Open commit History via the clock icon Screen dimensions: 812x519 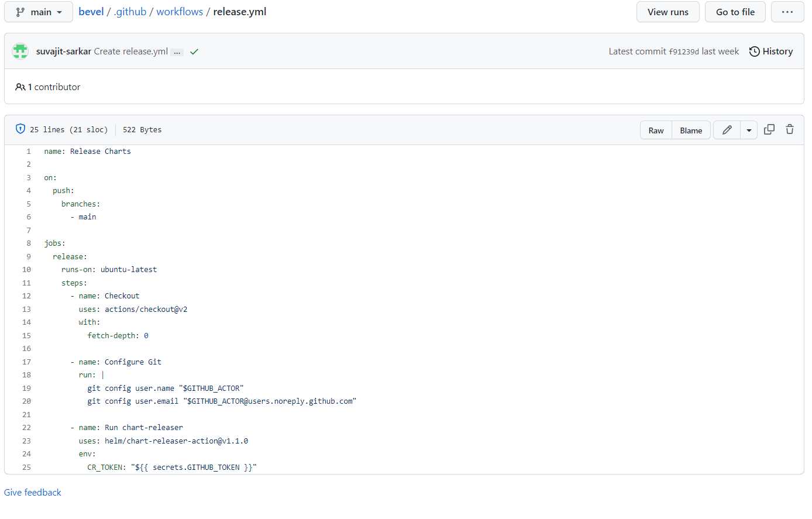[x=754, y=51]
